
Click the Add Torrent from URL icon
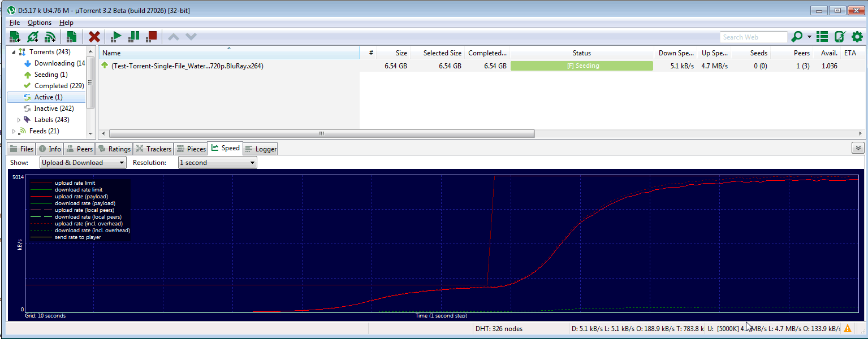coord(33,37)
